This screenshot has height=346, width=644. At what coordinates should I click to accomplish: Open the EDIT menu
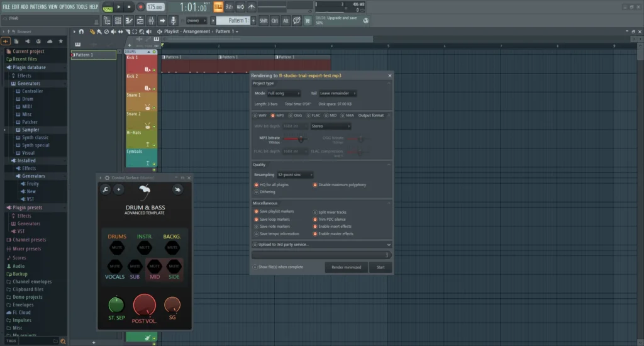16,6
